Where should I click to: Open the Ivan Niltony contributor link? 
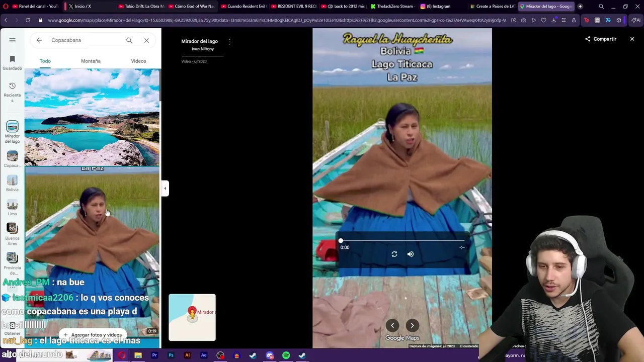(203, 49)
